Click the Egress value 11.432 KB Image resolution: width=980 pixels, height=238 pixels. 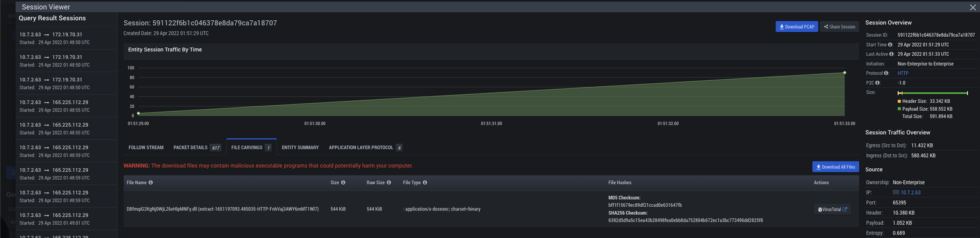[922, 146]
